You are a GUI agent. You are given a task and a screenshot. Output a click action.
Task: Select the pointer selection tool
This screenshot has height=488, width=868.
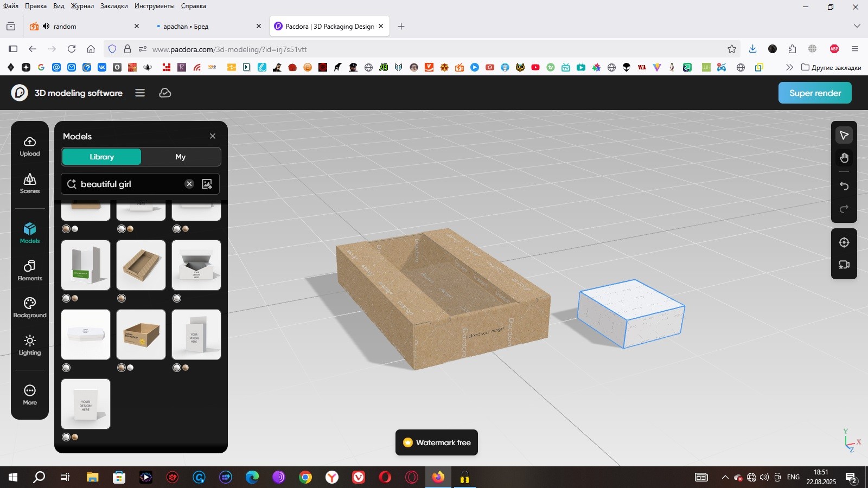click(844, 135)
